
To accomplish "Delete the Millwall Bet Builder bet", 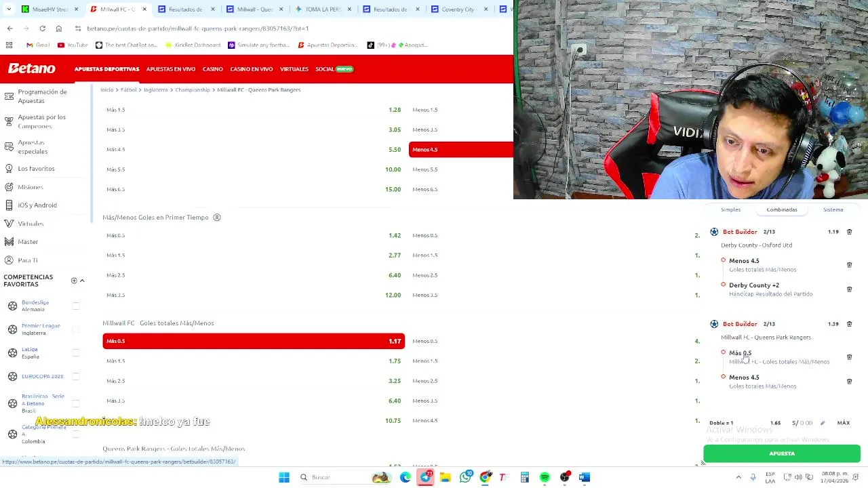I will click(849, 324).
